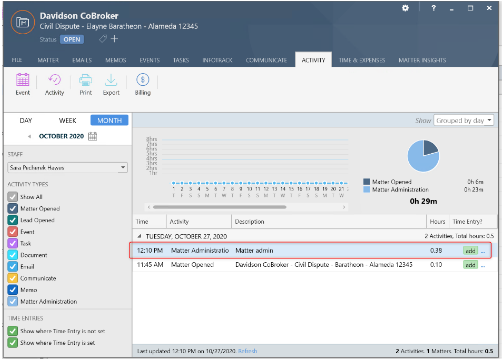Click the add button on the Matter admin row
Viewport: 504px width, 361px height.
click(x=470, y=251)
